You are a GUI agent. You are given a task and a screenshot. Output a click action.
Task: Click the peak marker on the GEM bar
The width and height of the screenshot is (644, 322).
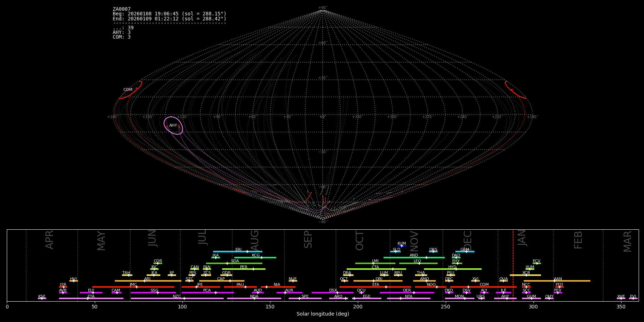(x=466, y=252)
